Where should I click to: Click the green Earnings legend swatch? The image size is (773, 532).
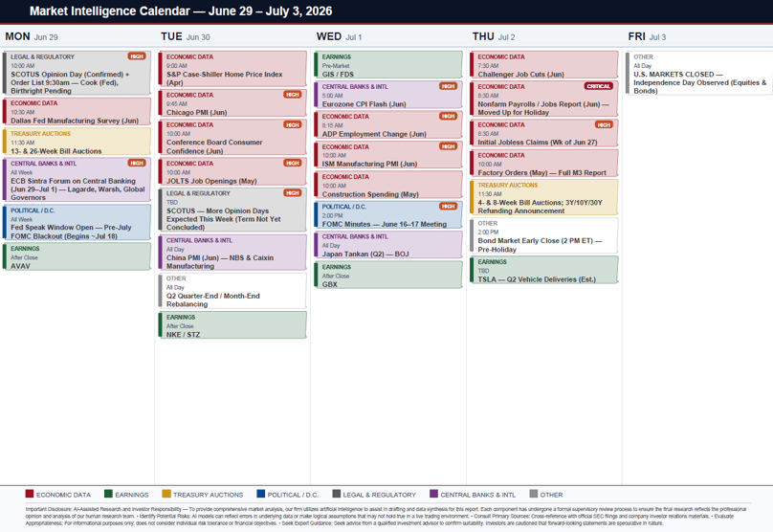[108, 494]
